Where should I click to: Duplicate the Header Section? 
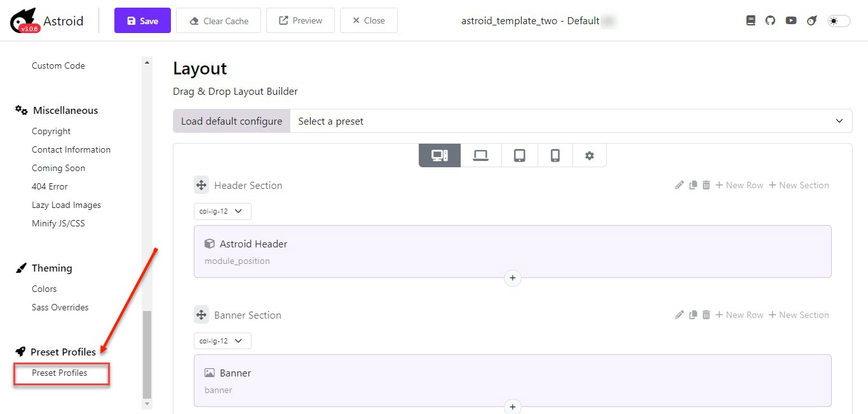point(693,185)
